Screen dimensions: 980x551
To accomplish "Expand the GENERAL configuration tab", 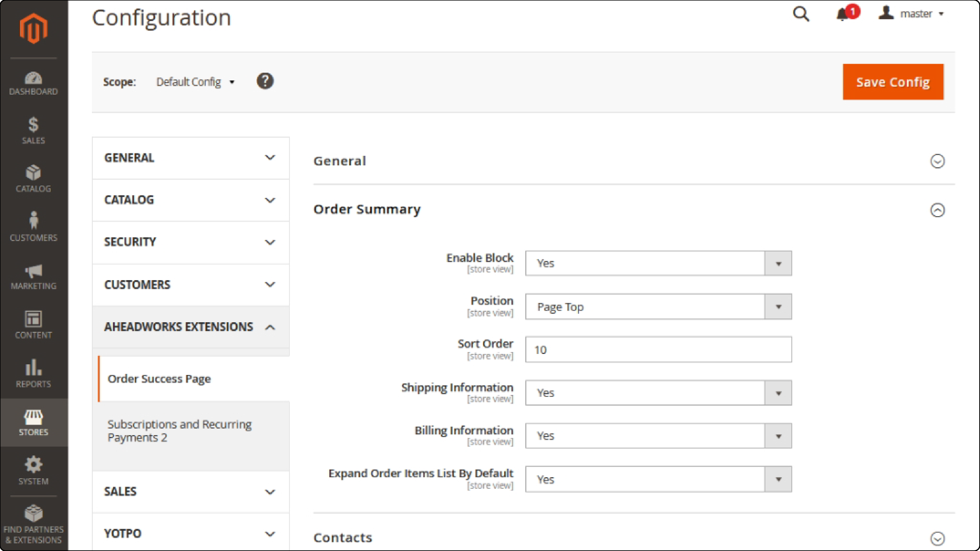I will pos(191,158).
